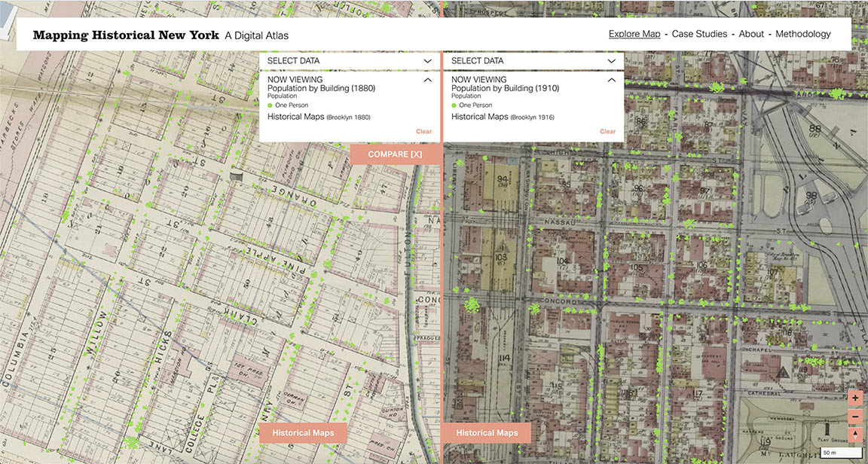Open Historical Maps button on the left map
The width and height of the screenshot is (868, 464).
(304, 433)
